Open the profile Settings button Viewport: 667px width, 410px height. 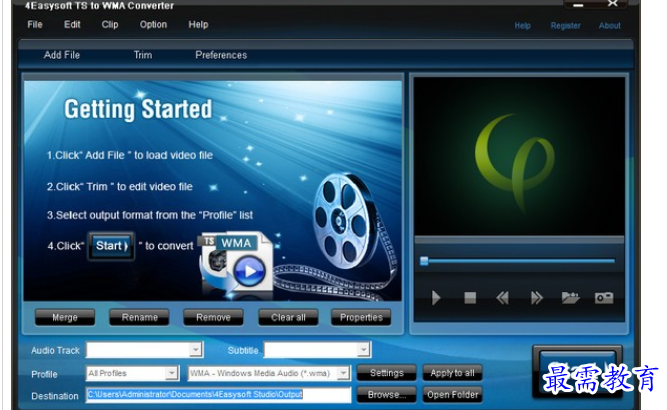[x=387, y=373]
